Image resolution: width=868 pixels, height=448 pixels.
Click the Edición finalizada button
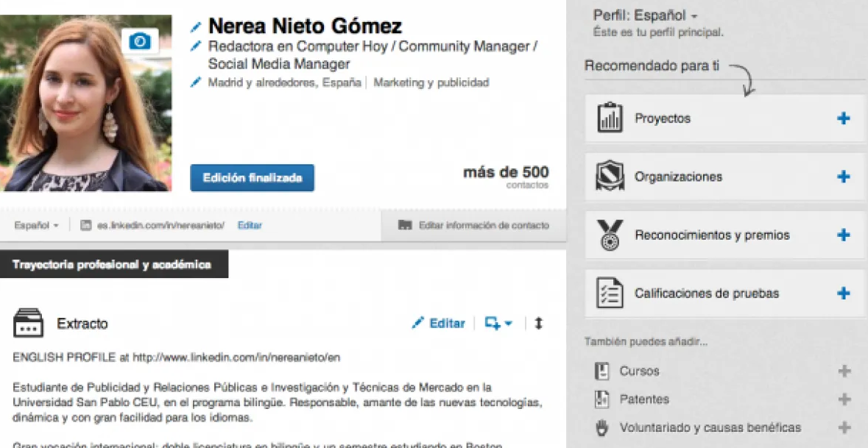[x=252, y=177]
